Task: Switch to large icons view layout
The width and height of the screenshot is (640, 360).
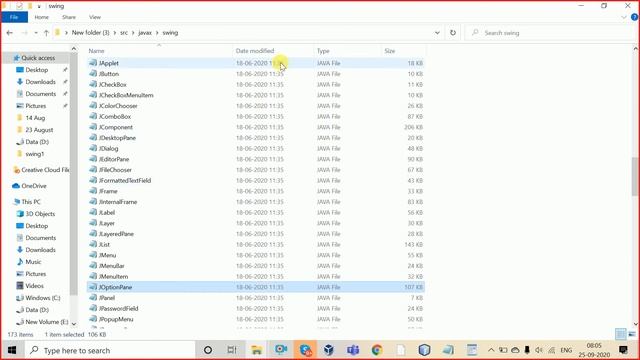Action: [632, 334]
